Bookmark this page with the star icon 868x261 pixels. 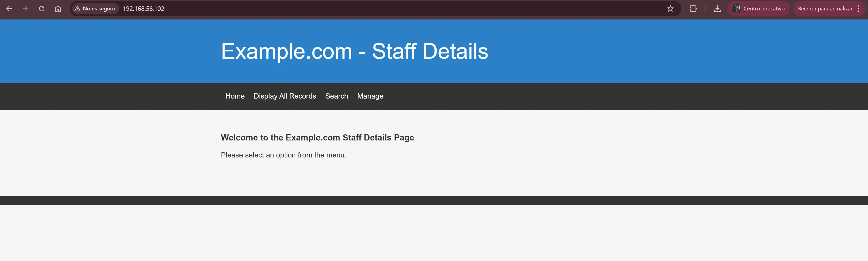(670, 9)
